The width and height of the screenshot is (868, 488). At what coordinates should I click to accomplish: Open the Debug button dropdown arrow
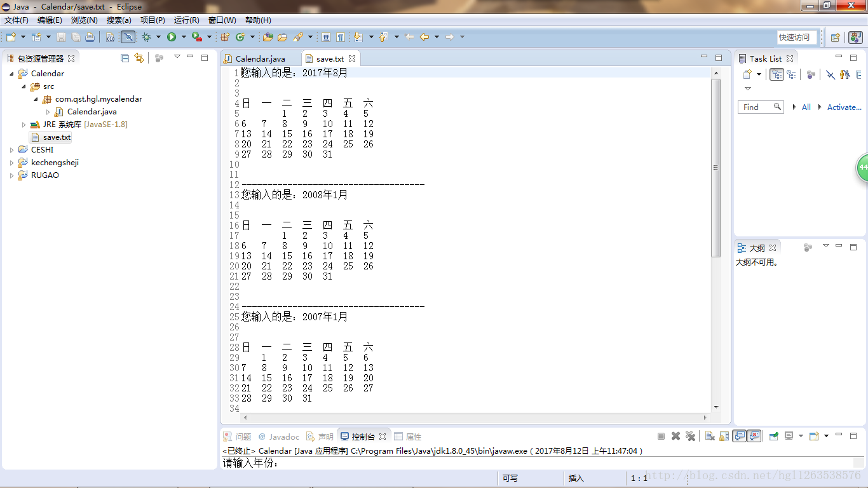pos(158,37)
